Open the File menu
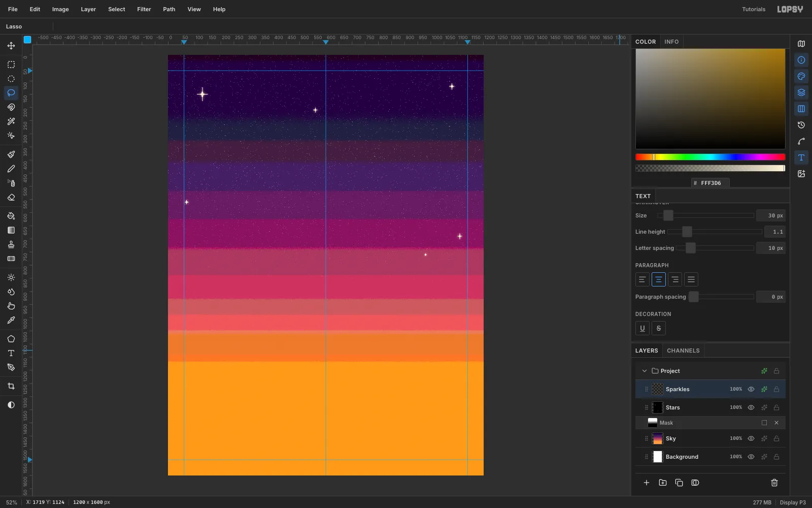The height and width of the screenshot is (508, 812). click(x=13, y=9)
